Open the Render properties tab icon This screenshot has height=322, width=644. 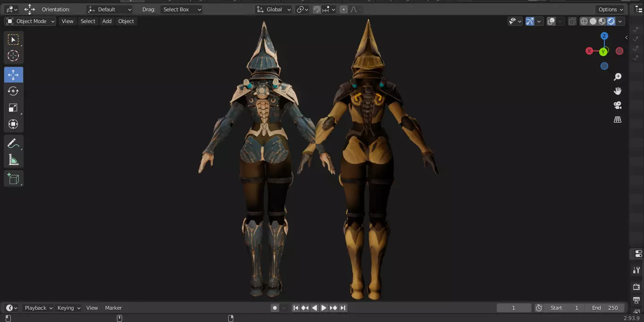(636, 287)
